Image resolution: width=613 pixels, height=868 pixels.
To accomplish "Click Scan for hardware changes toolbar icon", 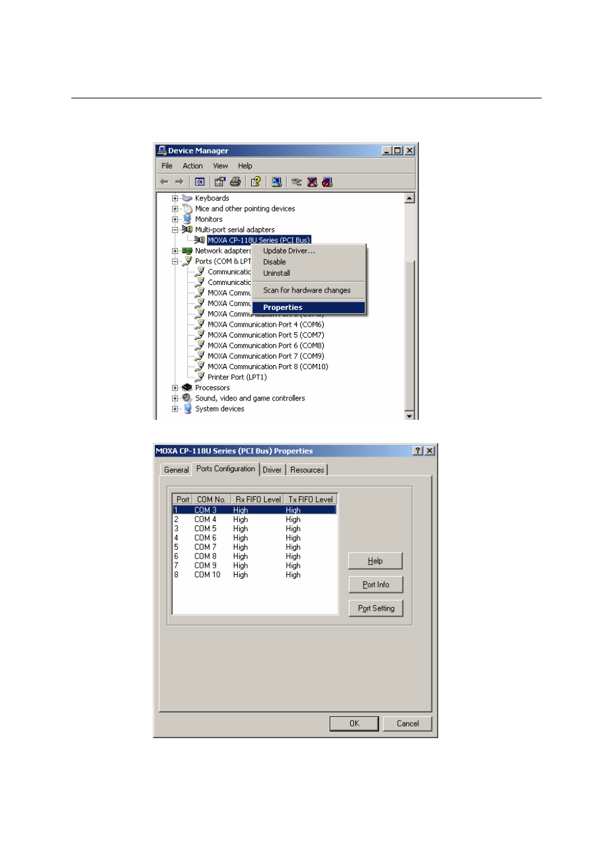I will 276,182.
